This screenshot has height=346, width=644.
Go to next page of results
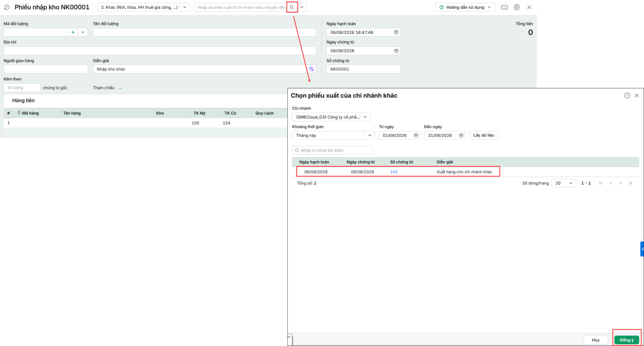620,183
